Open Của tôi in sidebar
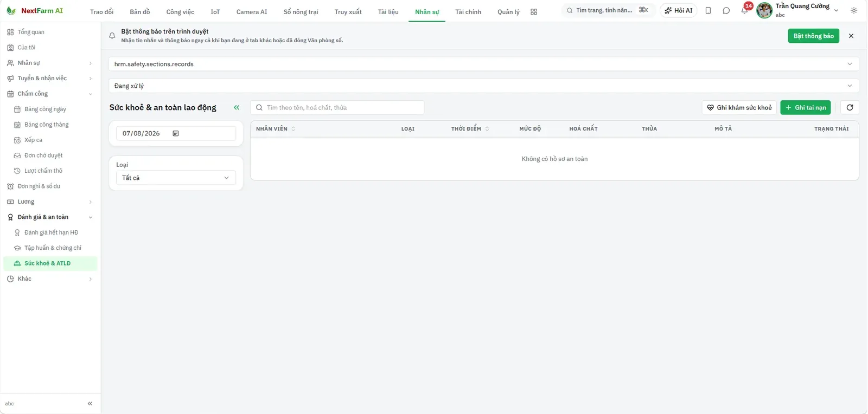The width and height of the screenshot is (868, 414). (x=50, y=48)
